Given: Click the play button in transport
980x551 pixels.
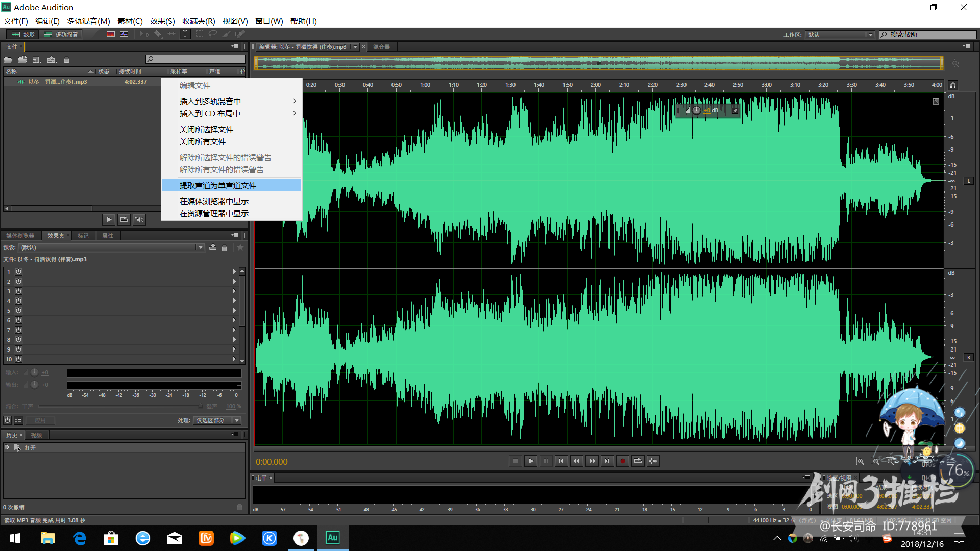Looking at the screenshot, I should pos(530,461).
